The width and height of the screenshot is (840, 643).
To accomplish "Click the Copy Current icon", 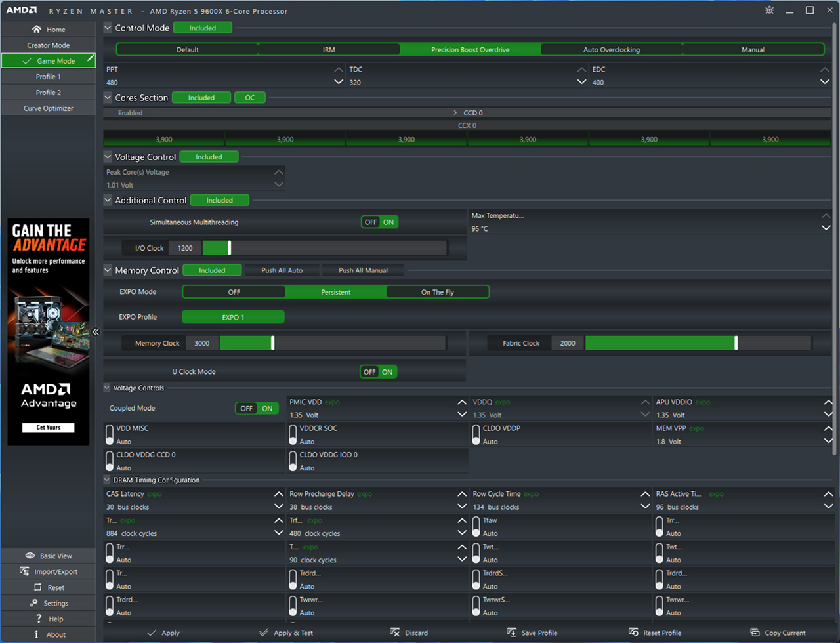I will point(755,633).
